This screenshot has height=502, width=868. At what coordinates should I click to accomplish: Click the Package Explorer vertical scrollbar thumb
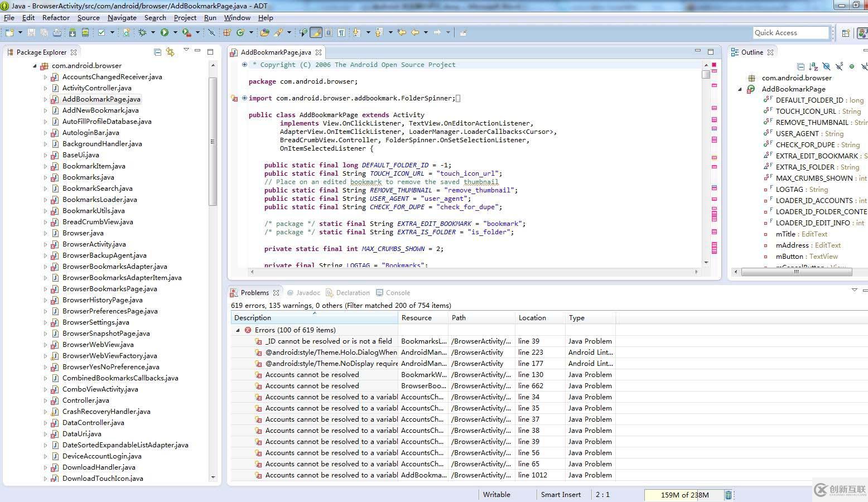(213, 142)
